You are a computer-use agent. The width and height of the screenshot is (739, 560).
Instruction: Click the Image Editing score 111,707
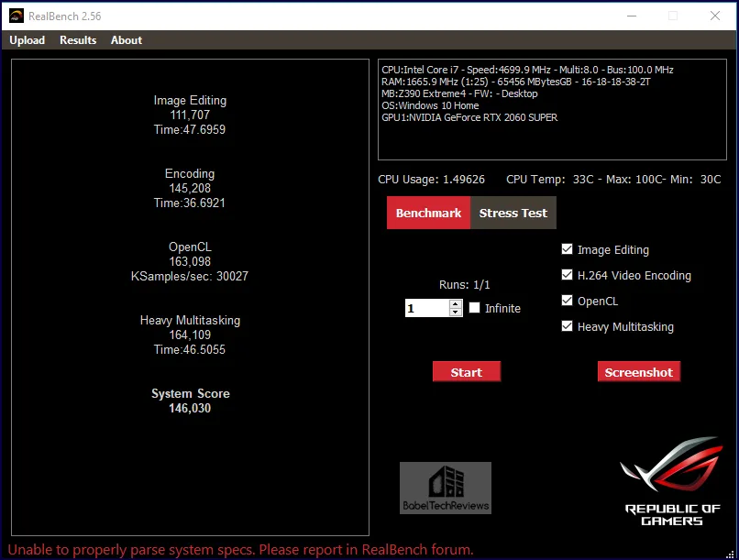(x=190, y=115)
